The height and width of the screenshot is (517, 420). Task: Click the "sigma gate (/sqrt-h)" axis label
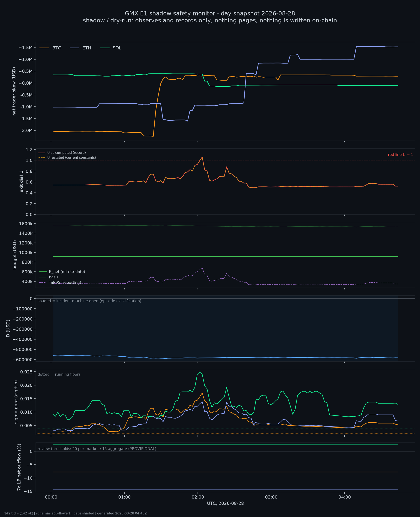16,402
